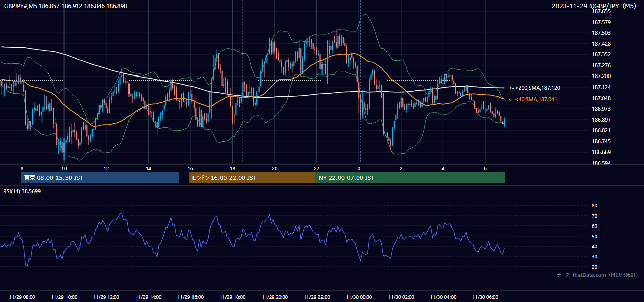Screen dimensions: 644x302
Task: Click hour tick 6 below the price chart
Action: point(485,168)
